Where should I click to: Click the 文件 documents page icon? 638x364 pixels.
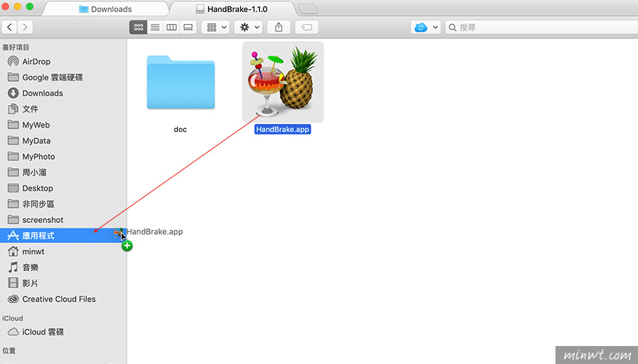tap(13, 109)
